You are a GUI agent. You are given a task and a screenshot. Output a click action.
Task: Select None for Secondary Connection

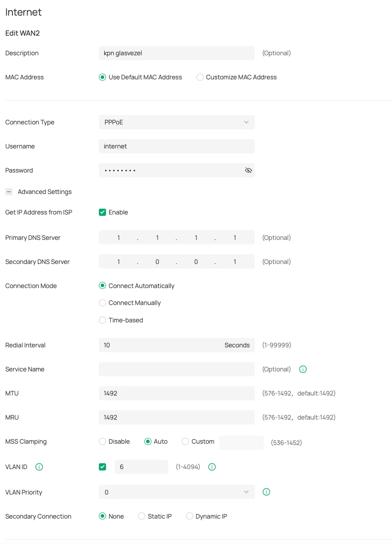(x=102, y=516)
